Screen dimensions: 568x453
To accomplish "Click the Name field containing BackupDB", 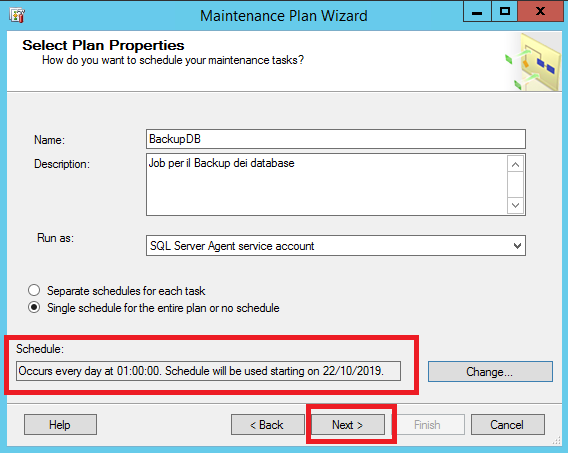I will coord(336,139).
